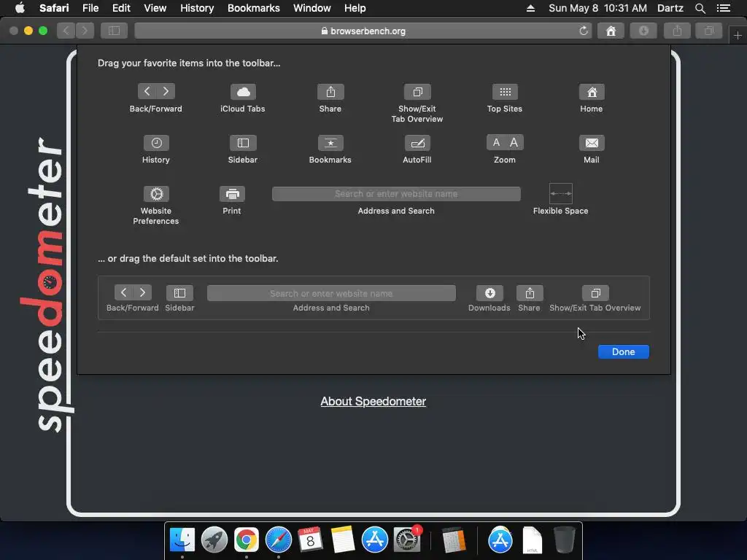
Task: Open the Bookmarks menu
Action: pyautogui.click(x=253, y=8)
